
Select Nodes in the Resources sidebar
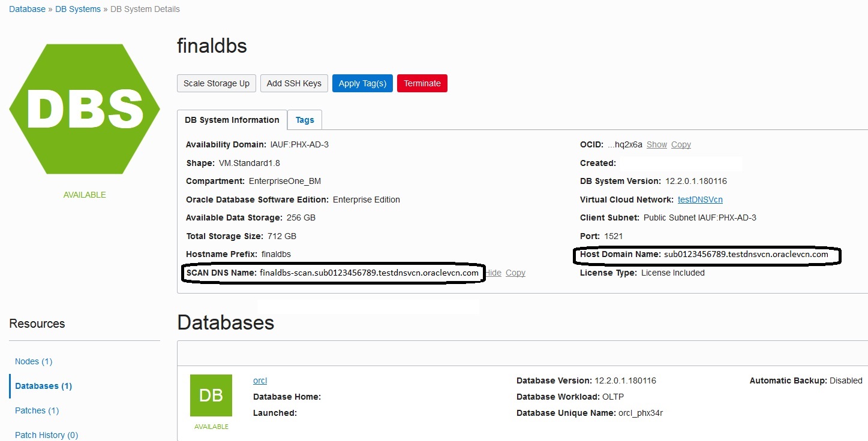coord(33,361)
